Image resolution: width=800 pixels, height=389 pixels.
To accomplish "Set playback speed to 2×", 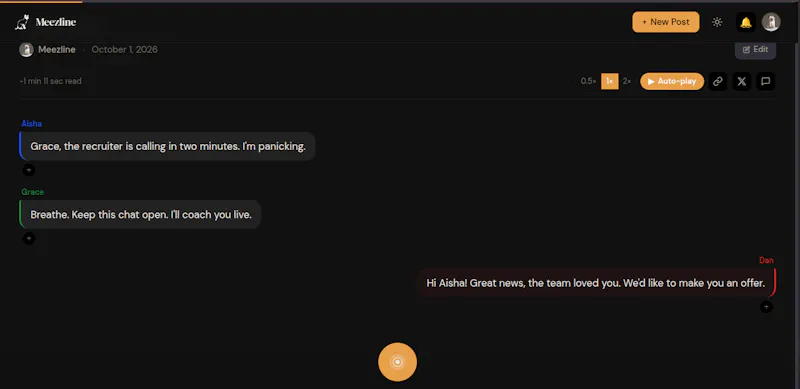I will click(x=627, y=81).
